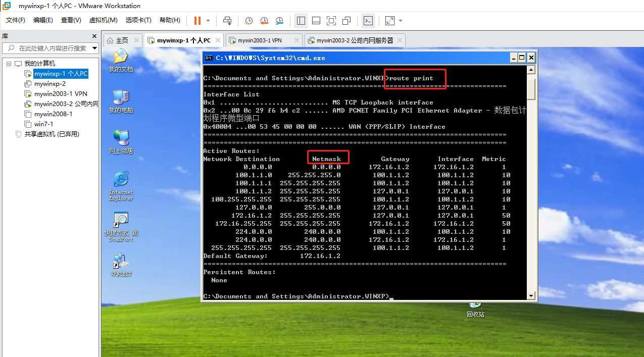Image resolution: width=644 pixels, height=357 pixels.
Task: Open the 选项卡(T) menu
Action: click(138, 20)
